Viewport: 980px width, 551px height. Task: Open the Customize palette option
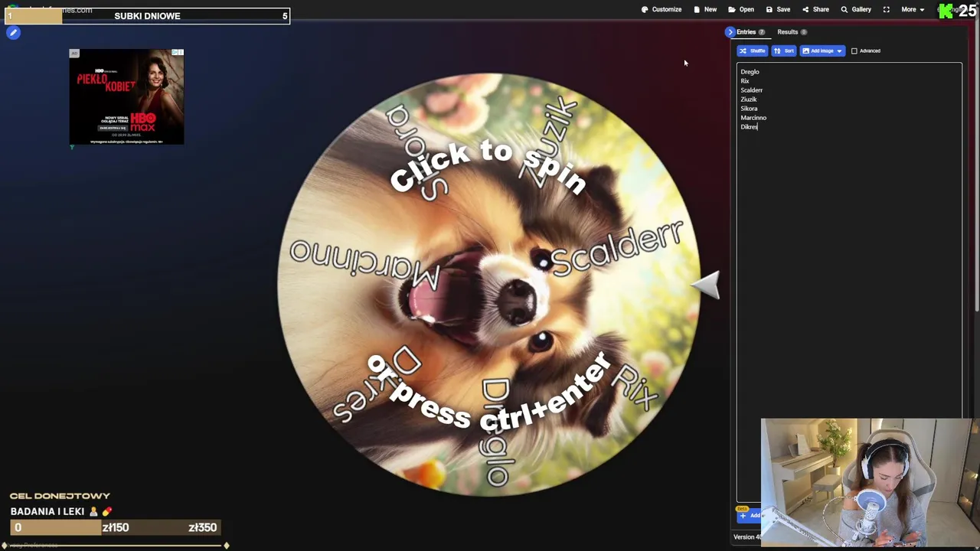point(661,9)
